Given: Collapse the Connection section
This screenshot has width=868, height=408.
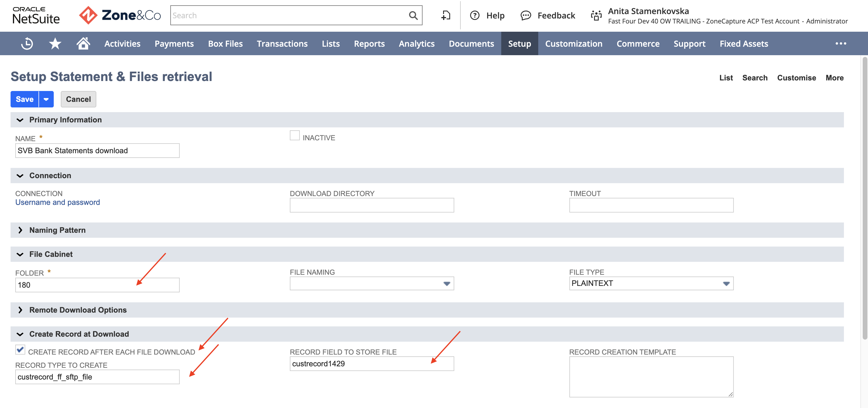Looking at the screenshot, I should (20, 176).
